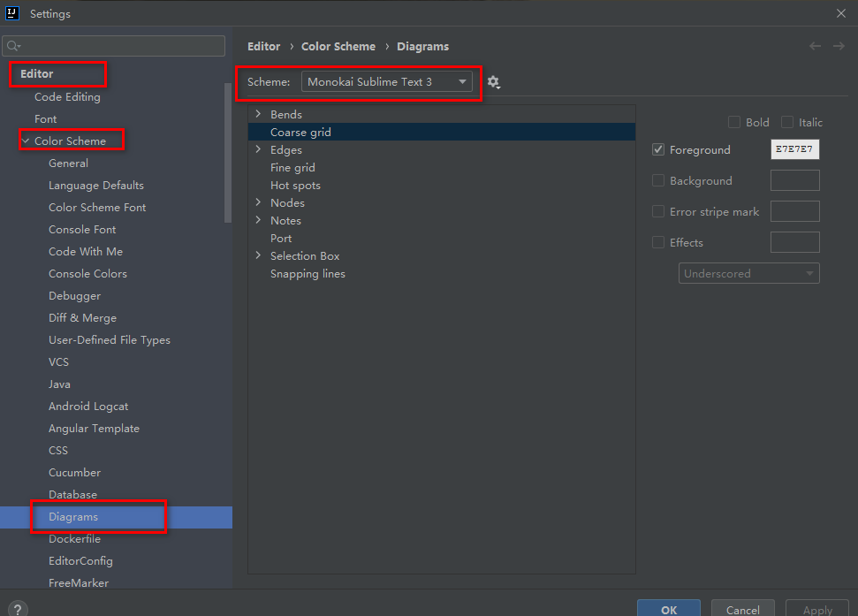Click the Effects color swatch

point(794,242)
